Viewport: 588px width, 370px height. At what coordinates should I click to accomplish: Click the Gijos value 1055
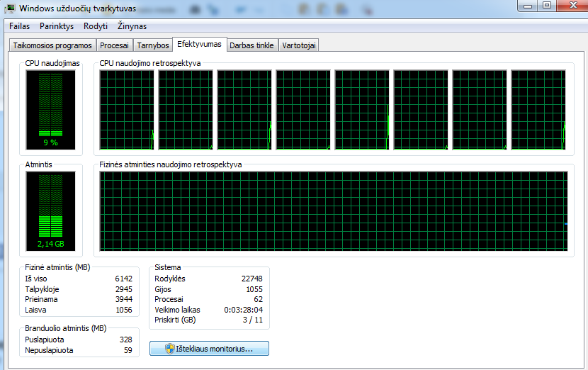(x=254, y=289)
